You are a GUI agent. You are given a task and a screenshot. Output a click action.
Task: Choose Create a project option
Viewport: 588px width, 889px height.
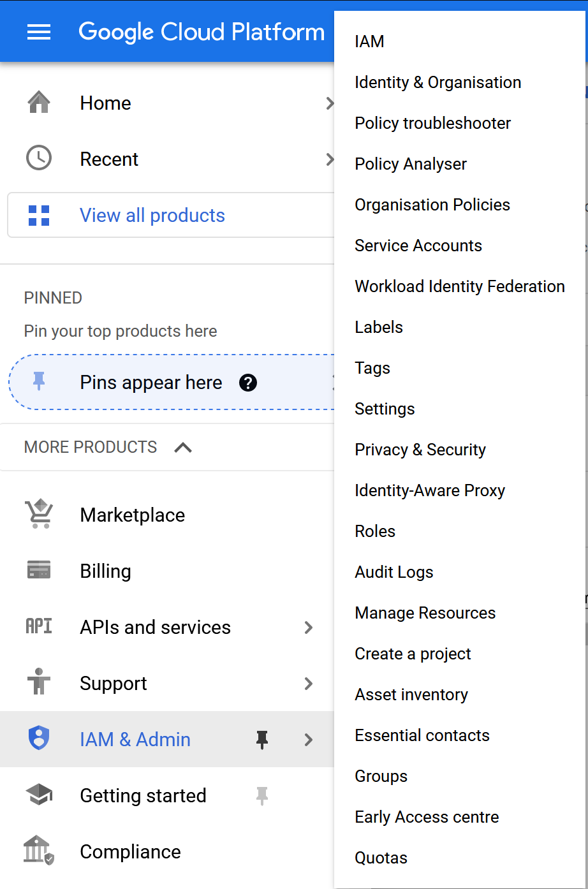coord(413,654)
